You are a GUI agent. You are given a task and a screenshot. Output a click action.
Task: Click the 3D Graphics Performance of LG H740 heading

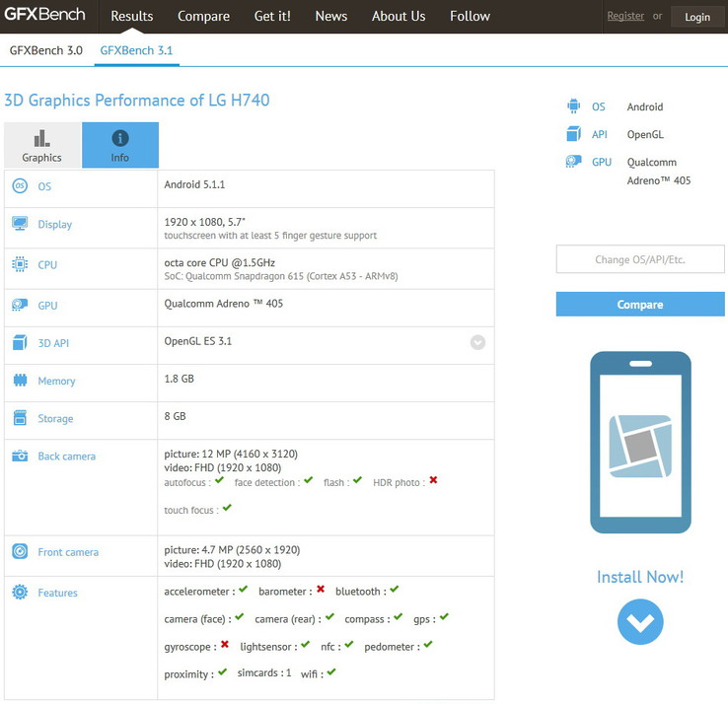click(x=137, y=101)
